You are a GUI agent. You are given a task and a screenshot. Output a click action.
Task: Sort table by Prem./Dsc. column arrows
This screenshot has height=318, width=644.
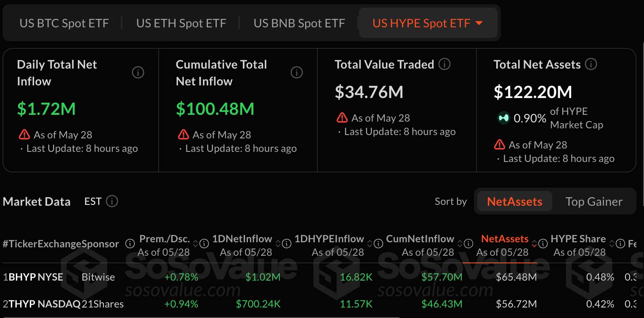tap(195, 244)
